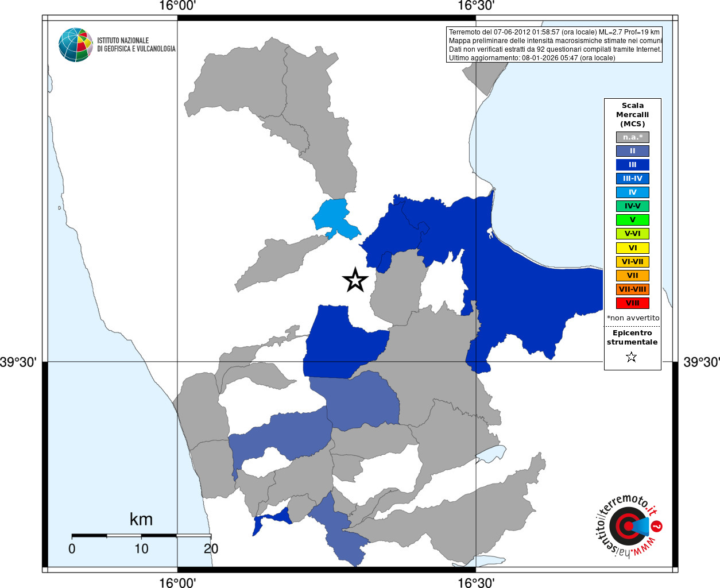The width and height of the screenshot is (720, 588).
Task: Select the intensity VII orange swatch
Action: pos(633,276)
